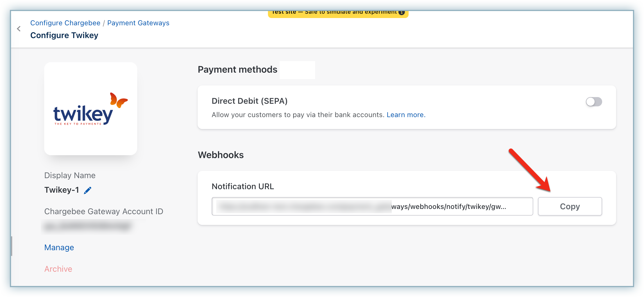644x297 pixels.
Task: Open the Learn more link
Action: click(406, 115)
